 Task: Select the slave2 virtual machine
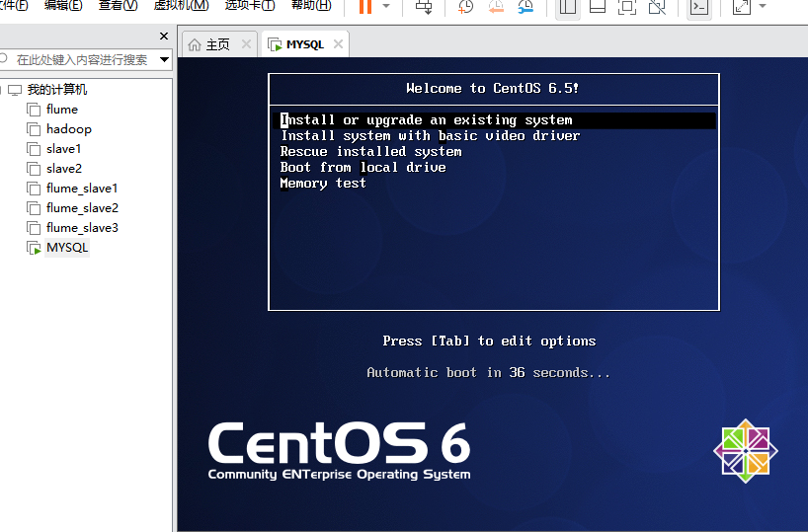tap(64, 169)
